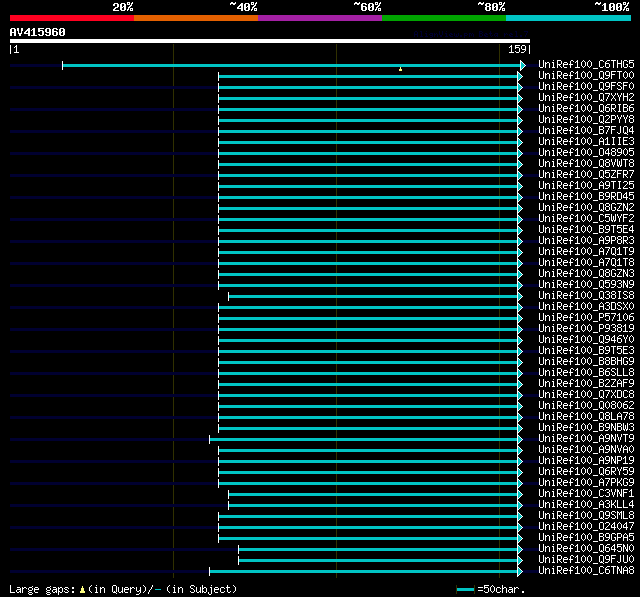
Task: Select the UniRef100_A9NVT9 label
Action: coord(586,439)
